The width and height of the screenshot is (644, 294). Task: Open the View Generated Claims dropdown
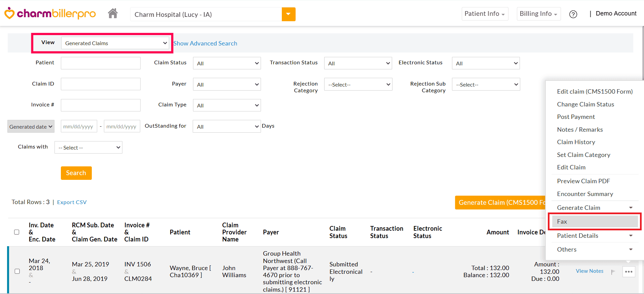tap(115, 43)
